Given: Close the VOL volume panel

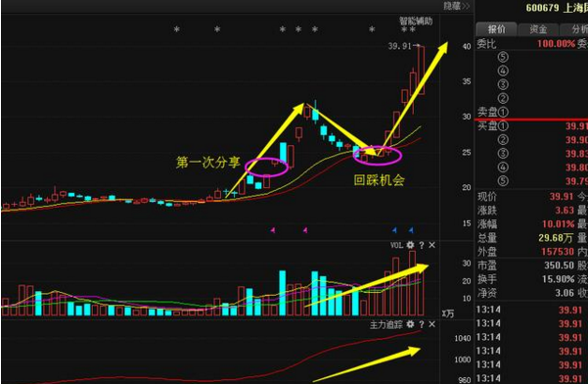Looking at the screenshot, I should pos(432,245).
